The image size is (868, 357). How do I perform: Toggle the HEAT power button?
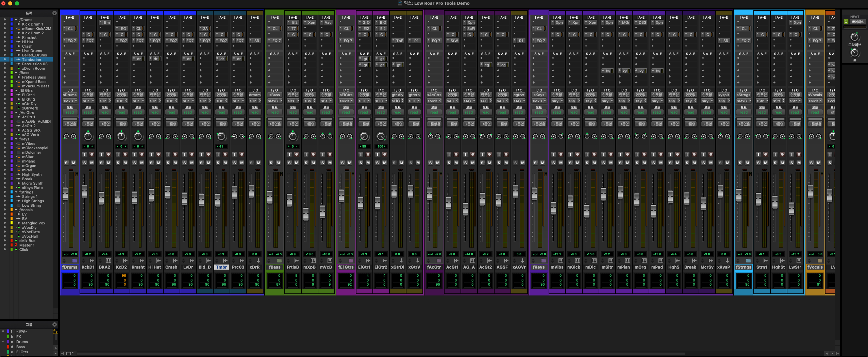tap(846, 22)
